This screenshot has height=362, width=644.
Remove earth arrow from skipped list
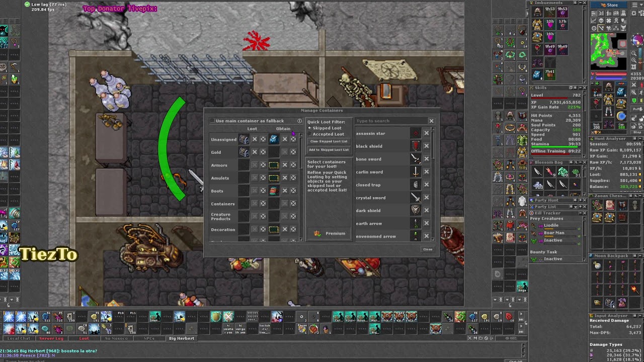click(426, 224)
